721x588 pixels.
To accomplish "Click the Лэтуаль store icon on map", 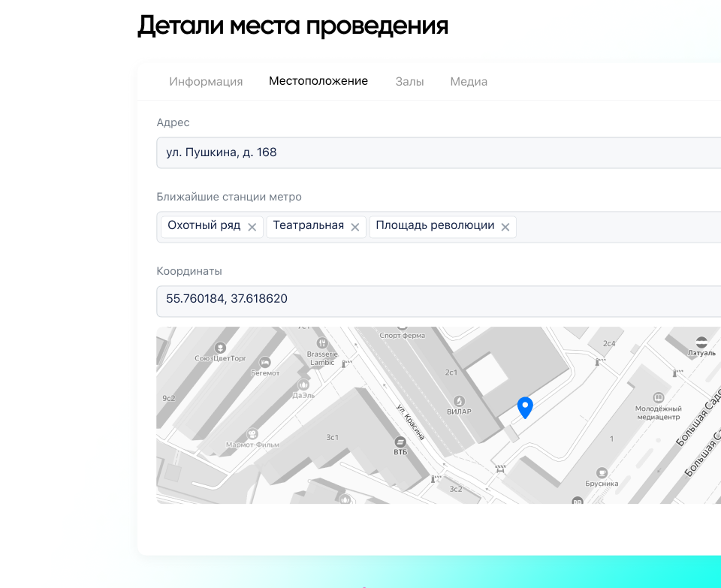I will (701, 342).
